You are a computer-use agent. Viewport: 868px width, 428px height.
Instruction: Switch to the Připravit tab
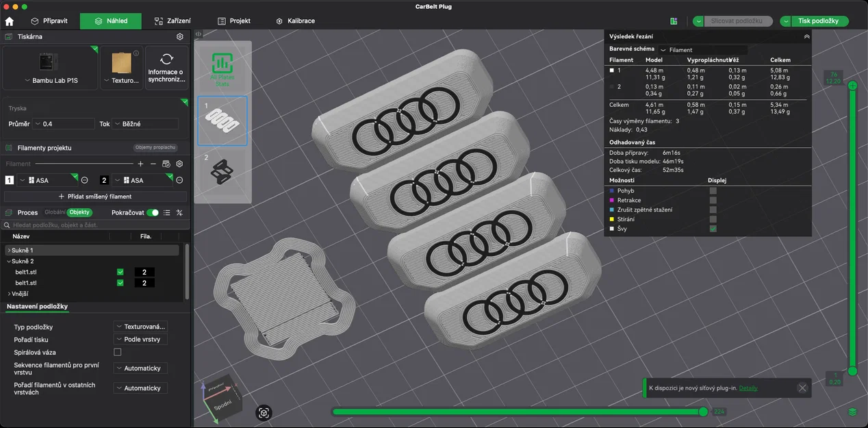(x=49, y=21)
